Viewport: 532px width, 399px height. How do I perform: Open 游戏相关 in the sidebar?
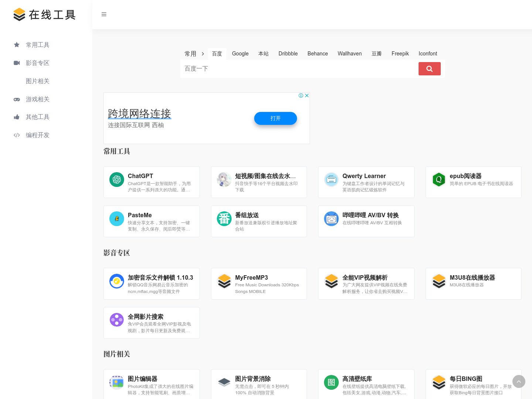[x=38, y=99]
